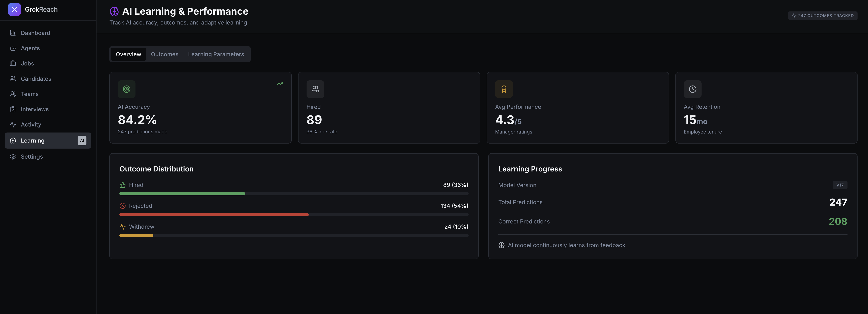The height and width of the screenshot is (314, 868).
Task: Click the V17 model version badge
Action: point(839,185)
